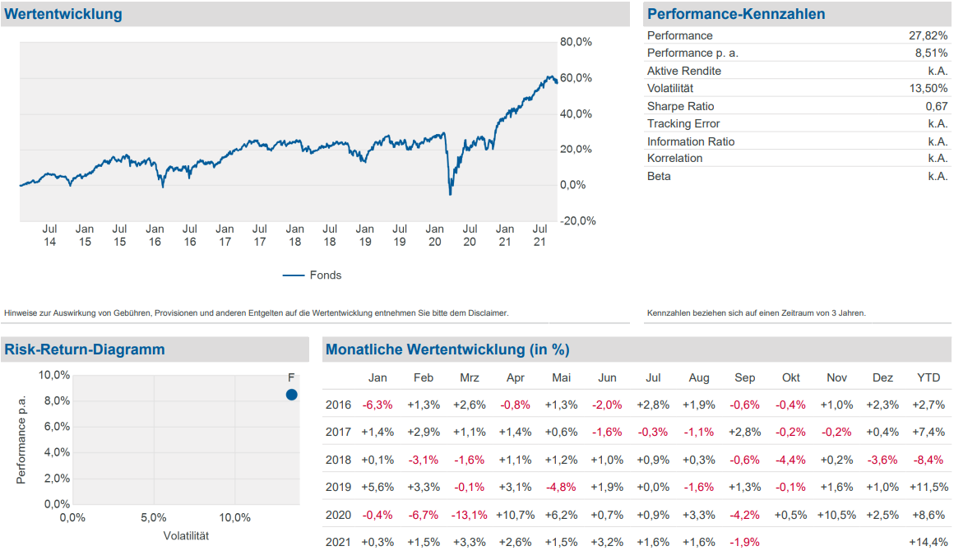954x560 pixels.
Task: Click the Fonds legend line marker
Action: click(x=294, y=275)
